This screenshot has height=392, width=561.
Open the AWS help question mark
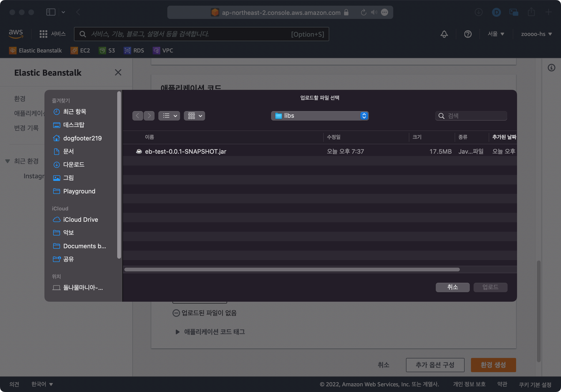click(468, 34)
